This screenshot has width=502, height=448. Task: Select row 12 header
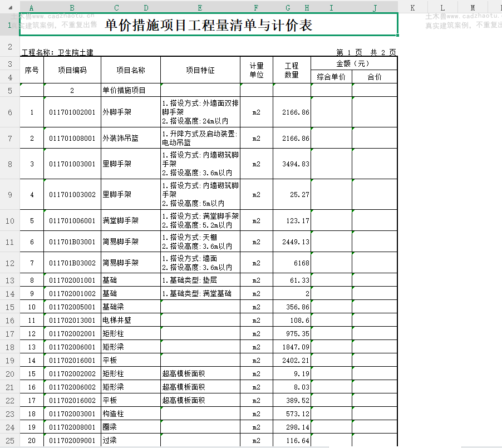(x=10, y=263)
